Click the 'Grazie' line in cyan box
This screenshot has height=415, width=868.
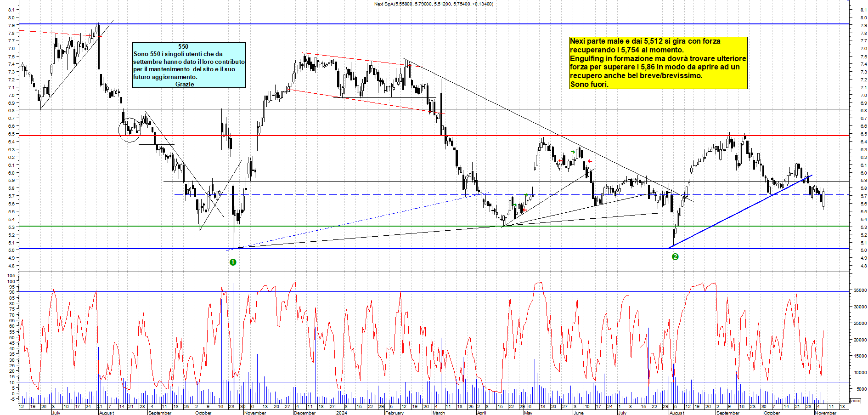(x=185, y=84)
